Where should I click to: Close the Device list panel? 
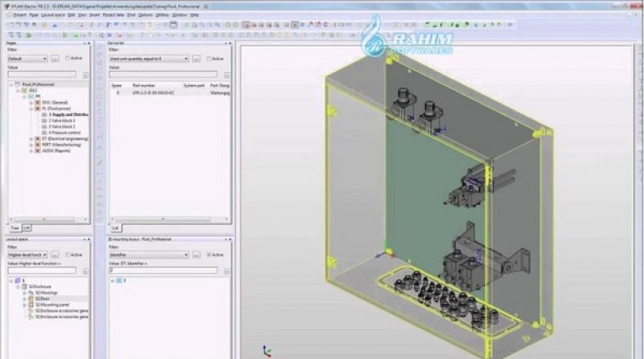point(230,43)
